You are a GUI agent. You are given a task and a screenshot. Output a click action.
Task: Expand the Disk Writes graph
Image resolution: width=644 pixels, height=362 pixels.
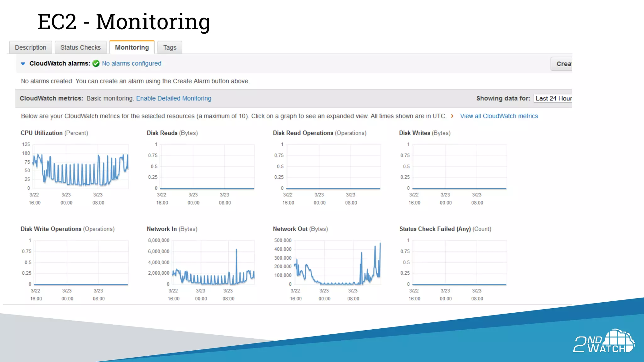click(460, 167)
